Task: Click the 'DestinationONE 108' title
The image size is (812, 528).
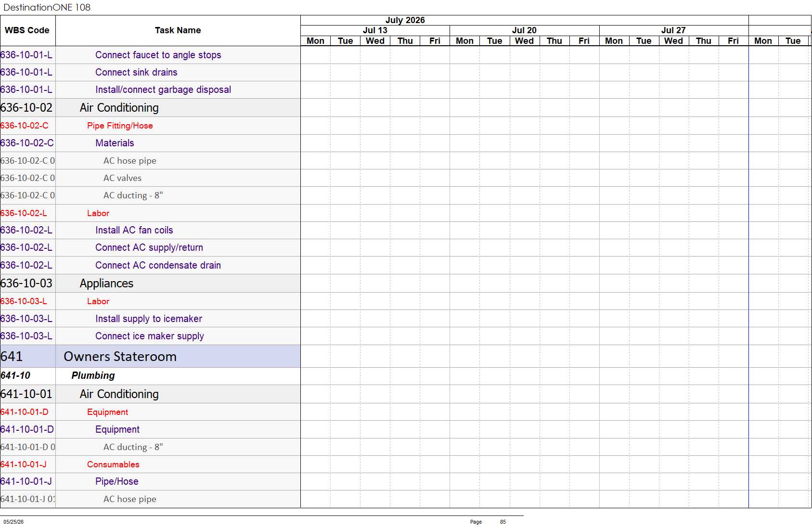Action: tap(47, 7)
